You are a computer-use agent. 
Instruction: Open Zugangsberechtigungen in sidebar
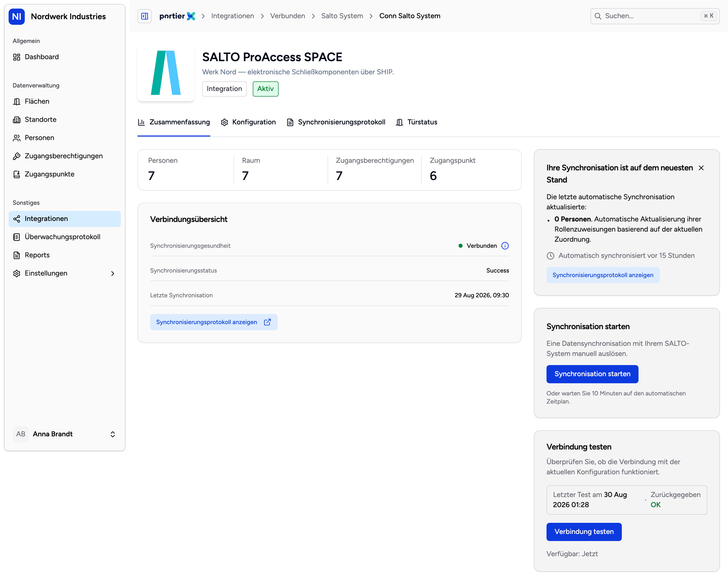tap(64, 156)
